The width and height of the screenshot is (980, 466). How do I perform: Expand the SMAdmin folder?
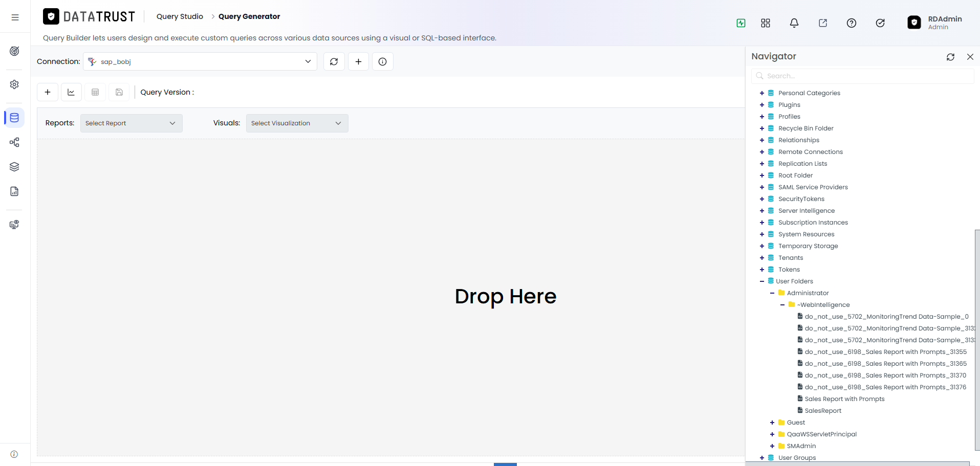772,446
